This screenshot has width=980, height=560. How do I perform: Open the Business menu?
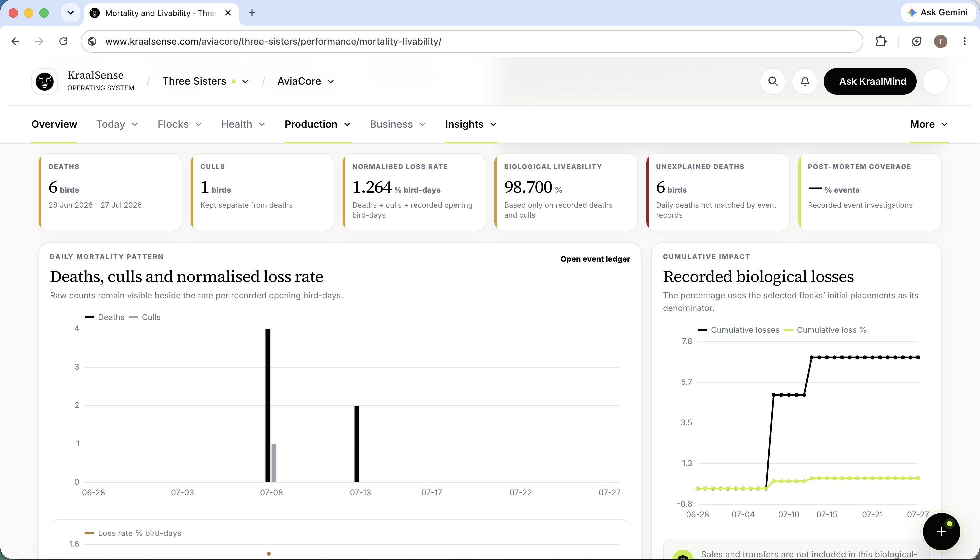point(398,124)
